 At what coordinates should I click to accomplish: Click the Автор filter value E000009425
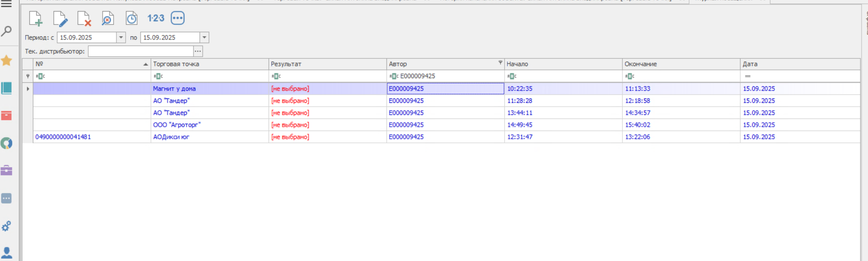click(418, 76)
